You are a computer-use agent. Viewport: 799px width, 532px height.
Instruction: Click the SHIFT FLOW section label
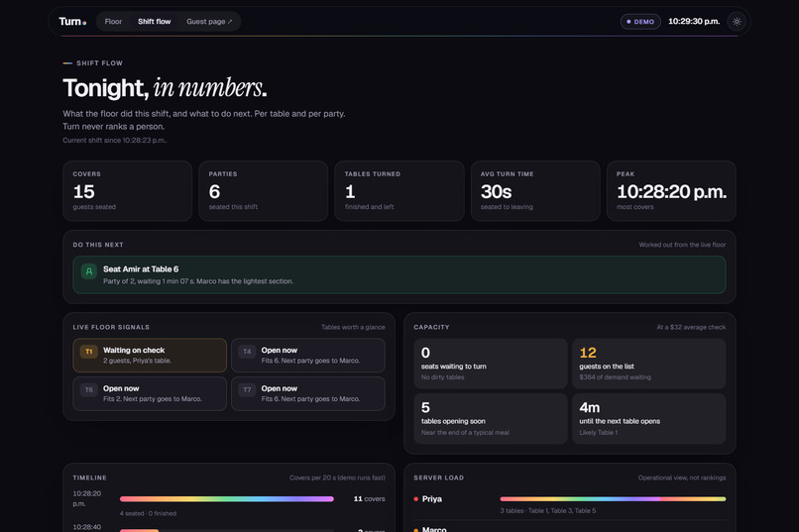pyautogui.click(x=99, y=63)
